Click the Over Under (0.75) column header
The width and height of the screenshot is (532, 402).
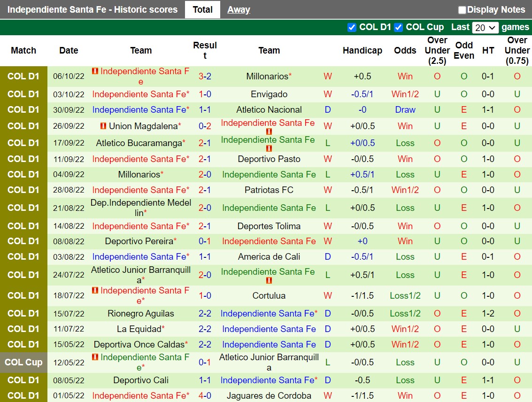click(517, 50)
